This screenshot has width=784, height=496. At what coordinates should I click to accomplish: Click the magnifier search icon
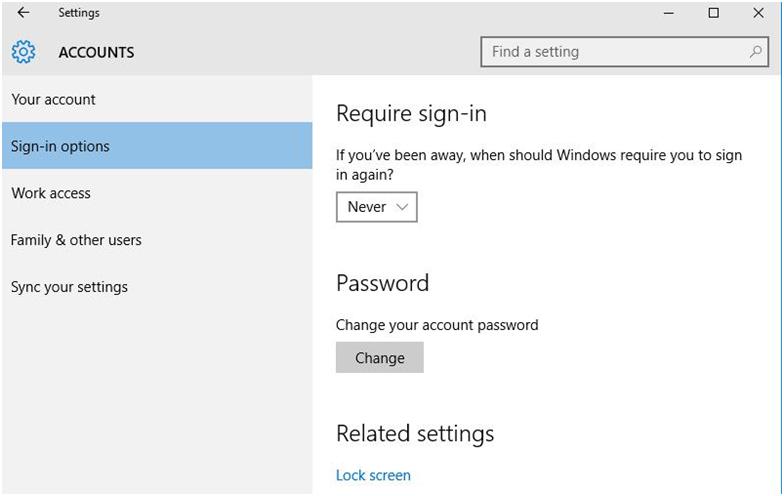pyautogui.click(x=756, y=52)
